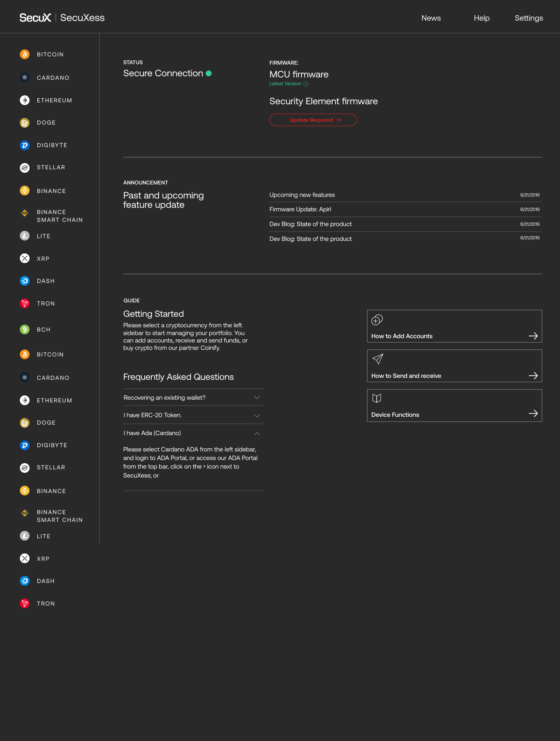Click the 'Security Element firmware' heading
This screenshot has height=741, width=560.
tap(324, 101)
